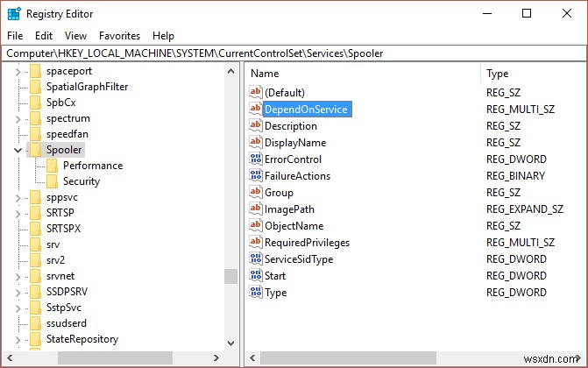The image size is (588, 368).
Task: Open the View menu
Action: [x=75, y=36]
